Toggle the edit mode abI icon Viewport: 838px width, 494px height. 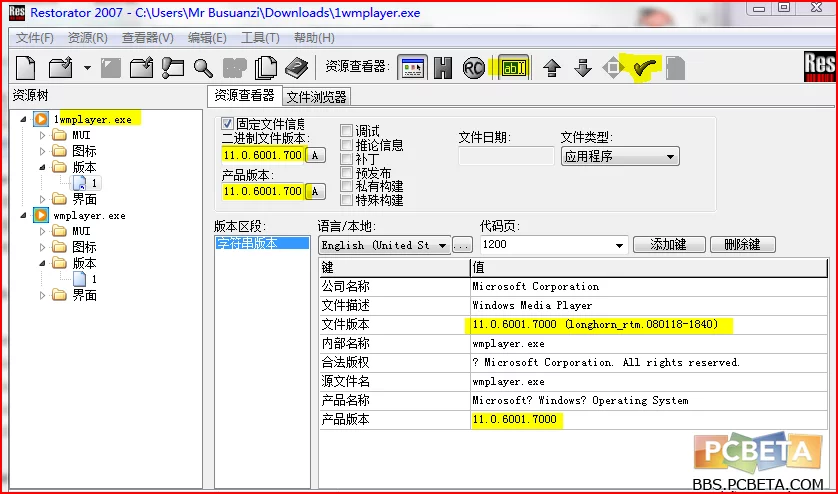(x=514, y=67)
